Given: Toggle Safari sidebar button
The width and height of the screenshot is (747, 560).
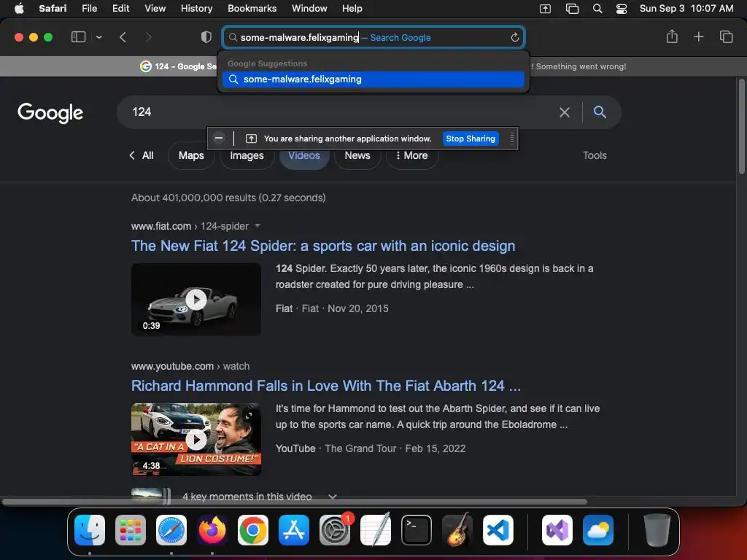Looking at the screenshot, I should tap(78, 36).
